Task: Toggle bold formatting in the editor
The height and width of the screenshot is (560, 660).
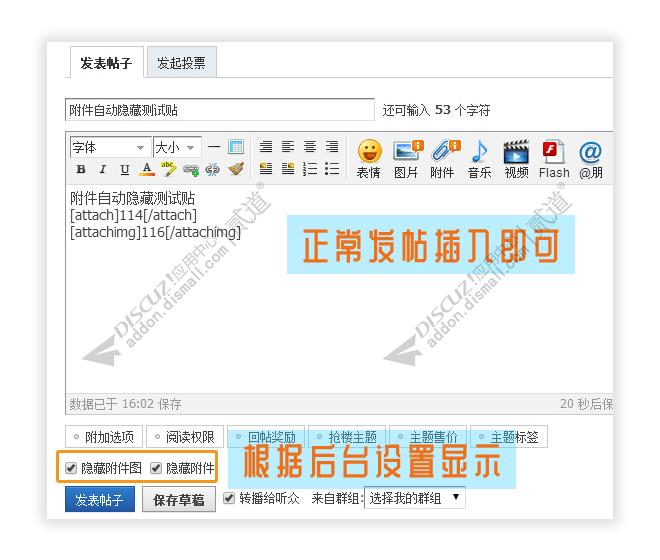Action: tap(81, 169)
